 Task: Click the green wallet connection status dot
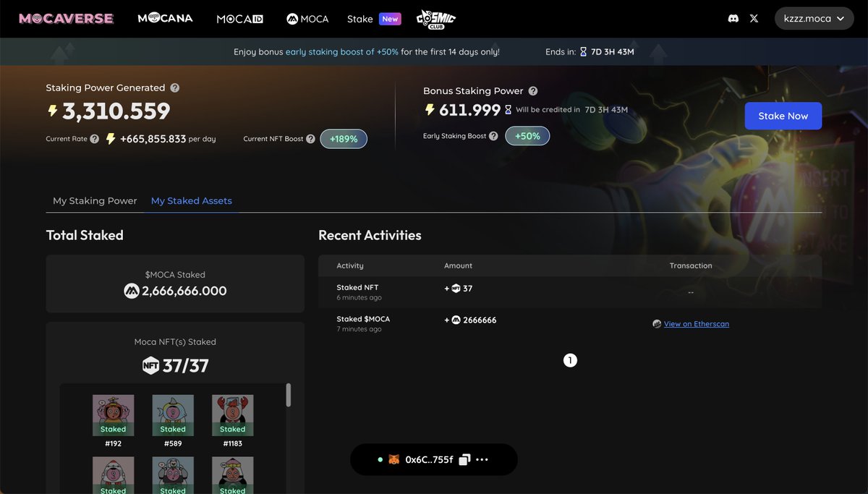pos(380,459)
